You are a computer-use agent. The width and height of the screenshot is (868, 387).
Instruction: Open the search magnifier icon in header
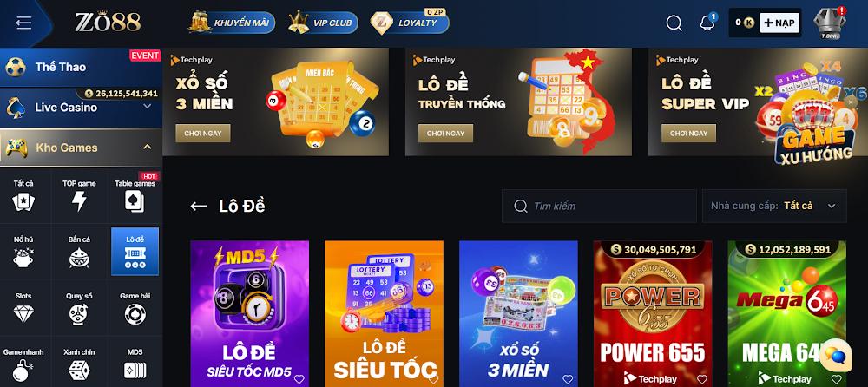click(674, 23)
